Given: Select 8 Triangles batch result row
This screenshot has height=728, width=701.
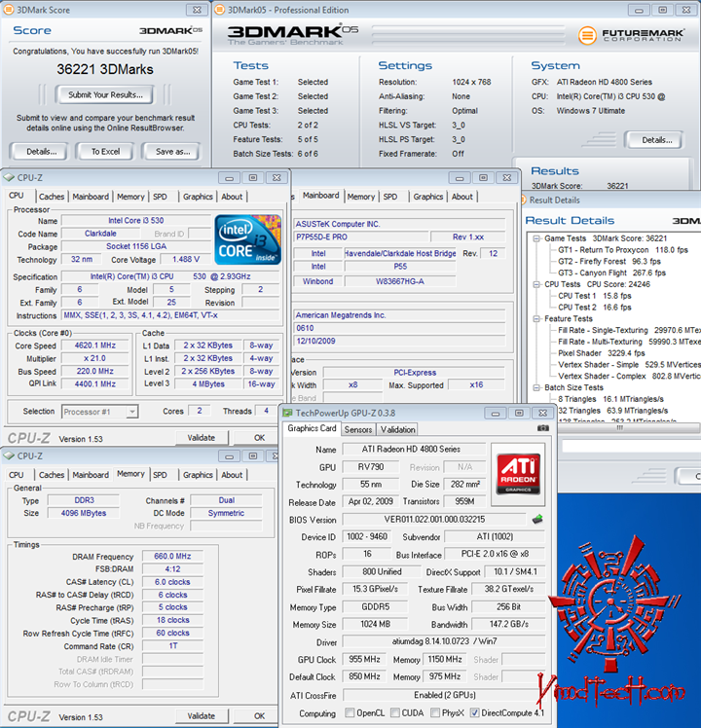Looking at the screenshot, I should click(x=610, y=399).
